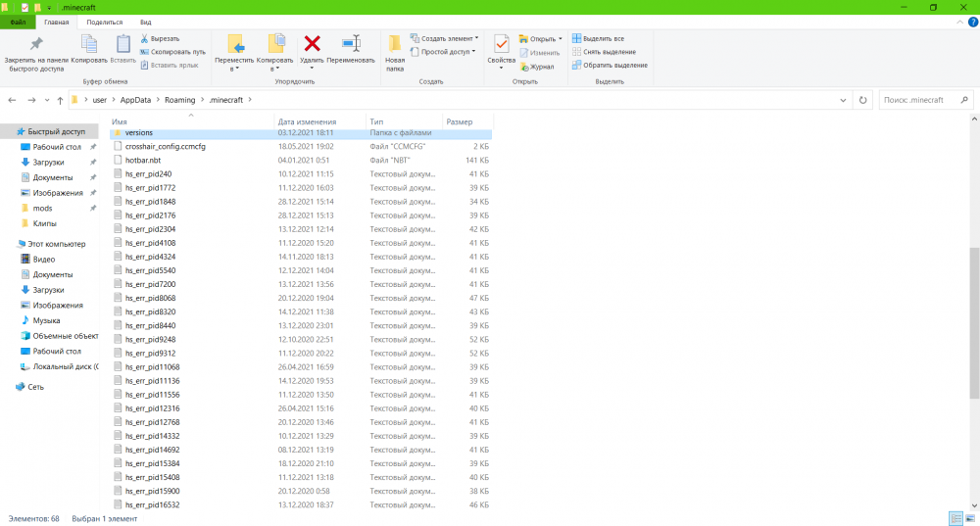Switch to the Главная ribbon tab
980x526 pixels.
pos(56,22)
